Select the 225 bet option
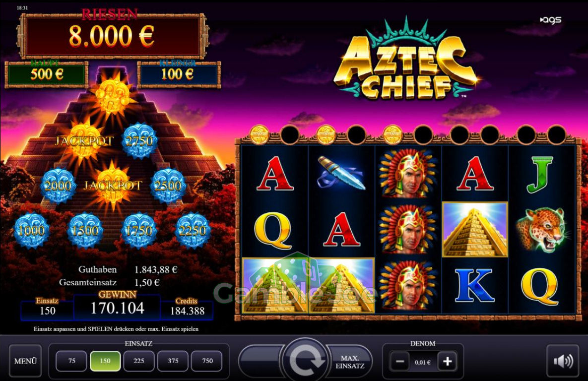This screenshot has height=381, width=588. click(x=139, y=361)
